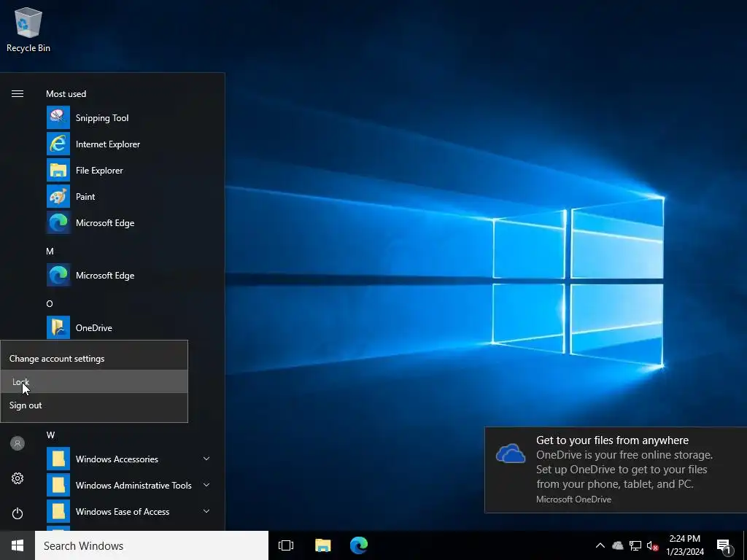Open File Explorer in Most used list
747x560 pixels.
click(130, 170)
